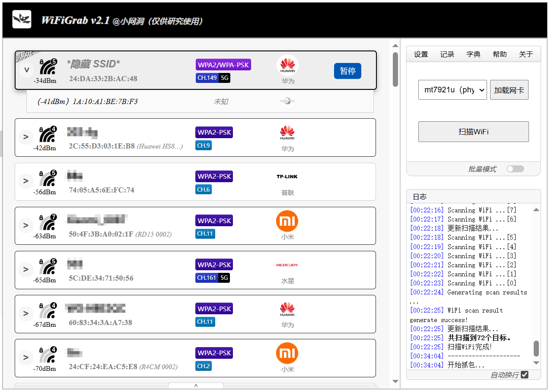This screenshot has height=392, width=551.
Task: Open the mt7921u network card dropdown
Action: pos(452,90)
